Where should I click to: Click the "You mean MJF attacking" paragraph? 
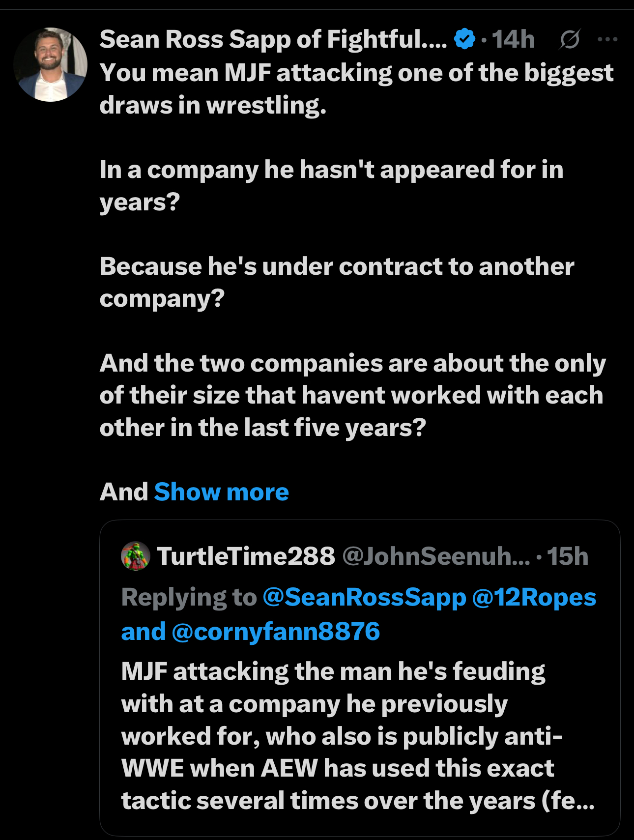(x=356, y=89)
